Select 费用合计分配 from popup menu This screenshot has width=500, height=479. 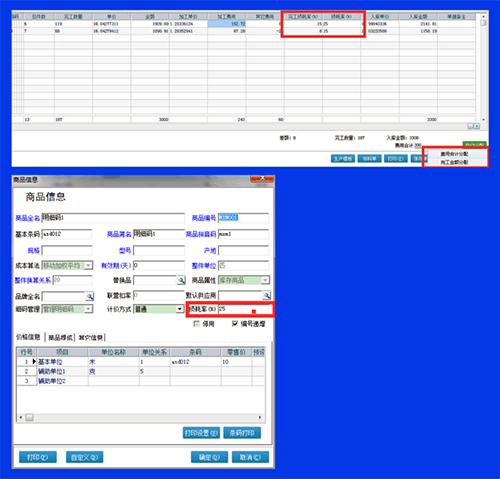click(x=454, y=154)
